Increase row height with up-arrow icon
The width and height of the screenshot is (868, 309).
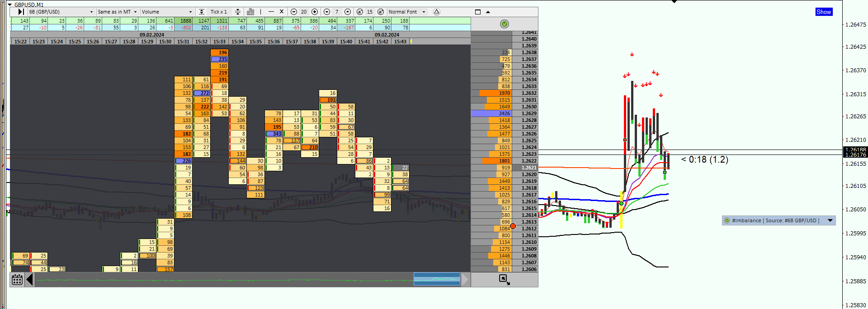click(x=347, y=12)
